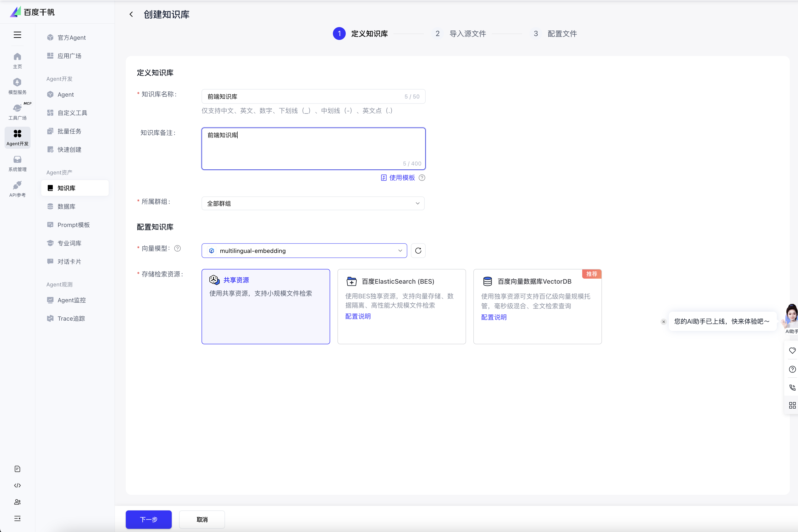Expand the 所属群组 dropdown
This screenshot has height=532, width=798.
(313, 203)
